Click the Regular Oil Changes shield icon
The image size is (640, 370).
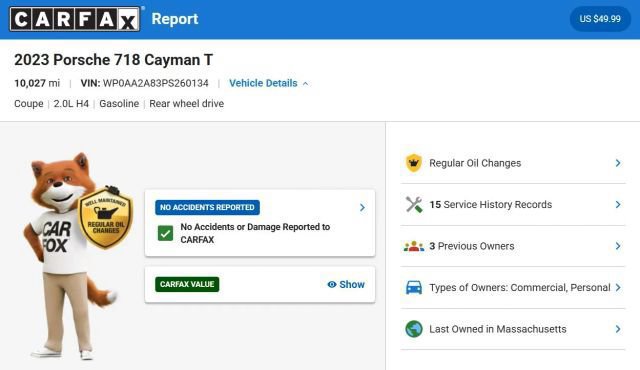414,163
